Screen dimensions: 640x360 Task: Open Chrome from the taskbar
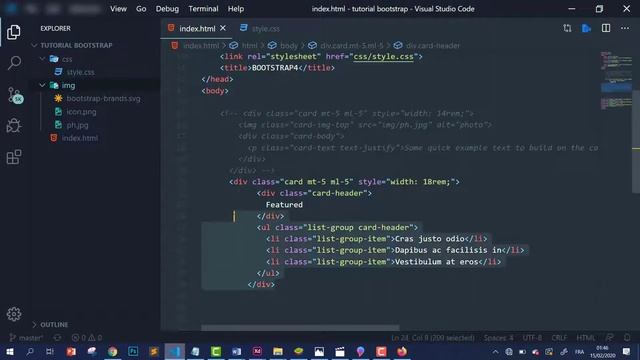(x=112, y=351)
